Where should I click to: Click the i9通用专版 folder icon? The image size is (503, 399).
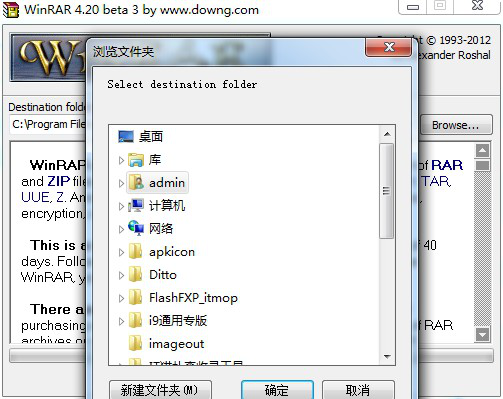point(136,321)
